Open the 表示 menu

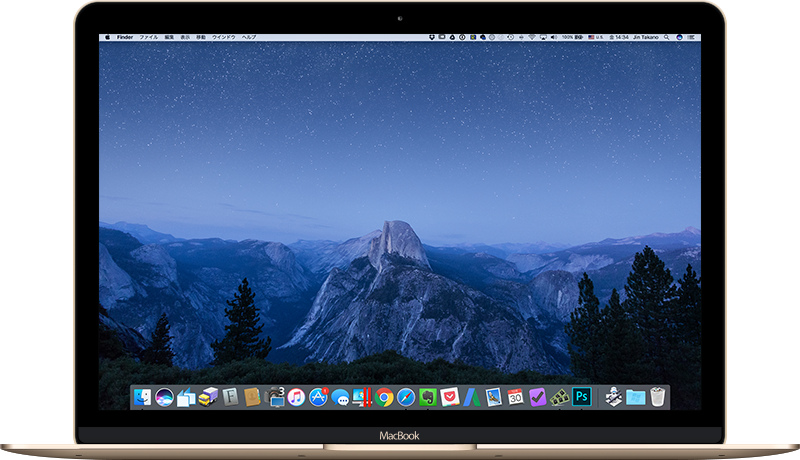tap(185, 37)
